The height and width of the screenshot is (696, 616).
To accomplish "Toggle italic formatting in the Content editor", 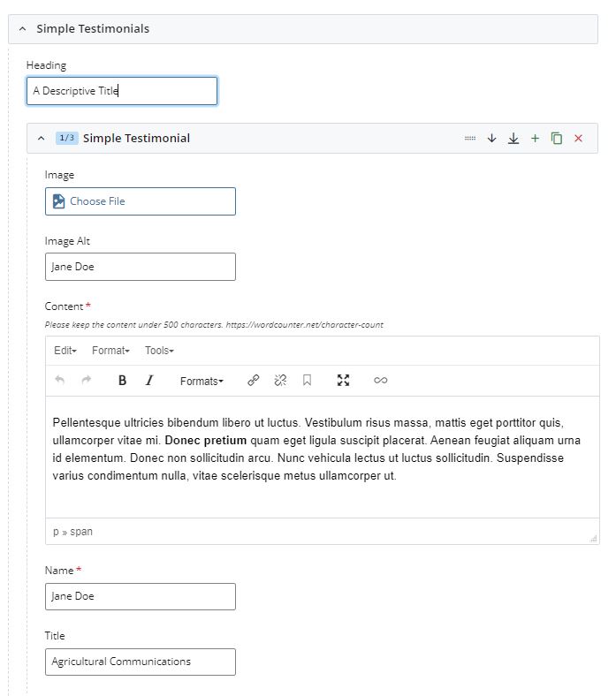I will point(149,381).
